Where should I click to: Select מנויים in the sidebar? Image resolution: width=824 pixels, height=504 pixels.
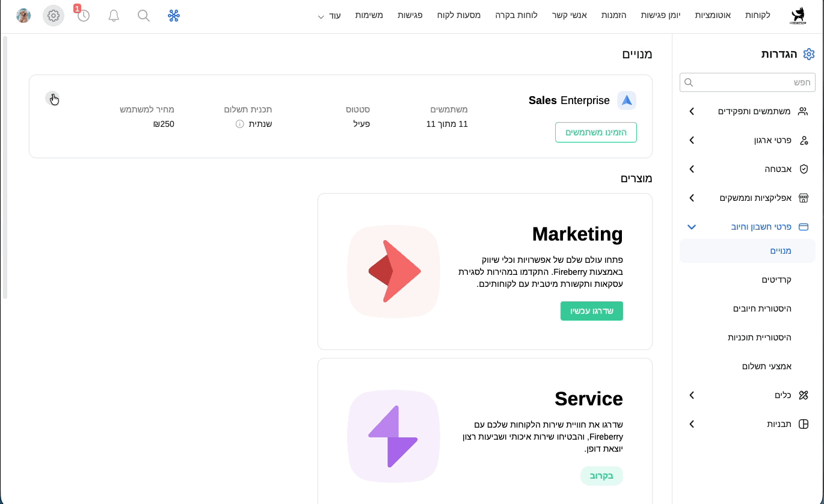pos(748,251)
